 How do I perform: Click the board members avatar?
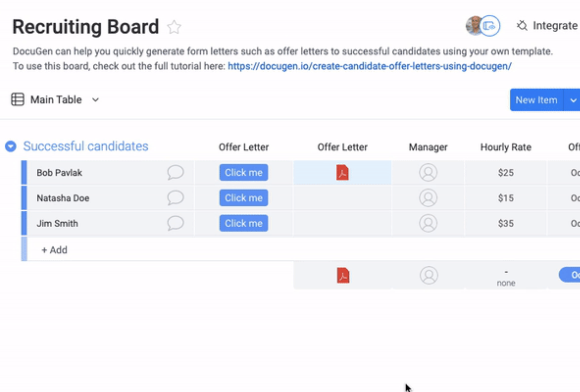coord(483,26)
